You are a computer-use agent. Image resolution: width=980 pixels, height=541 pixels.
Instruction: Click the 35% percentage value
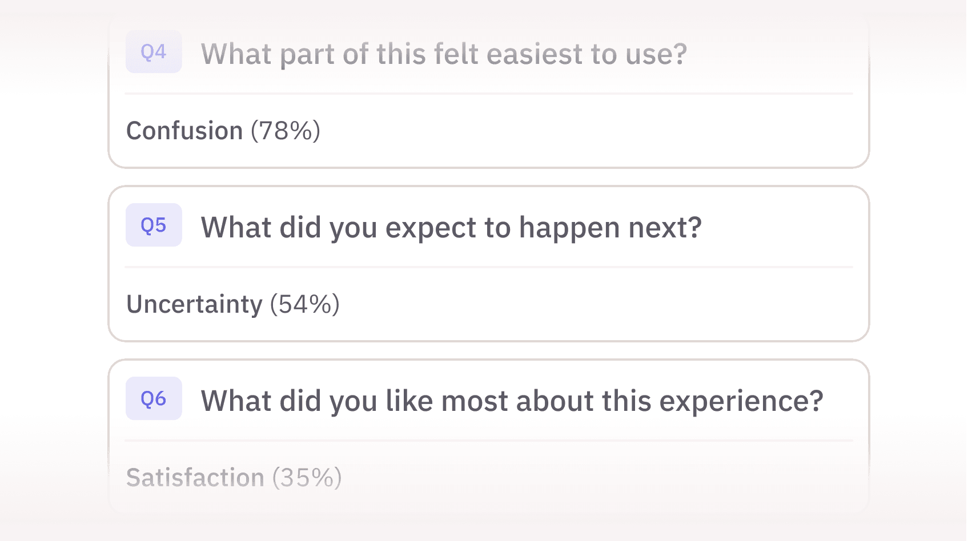click(x=307, y=477)
